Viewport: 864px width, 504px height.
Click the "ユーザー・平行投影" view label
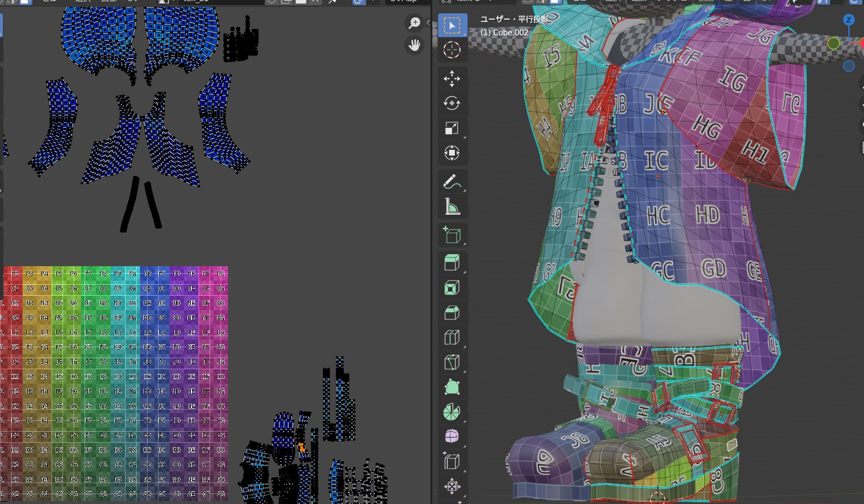point(514,19)
